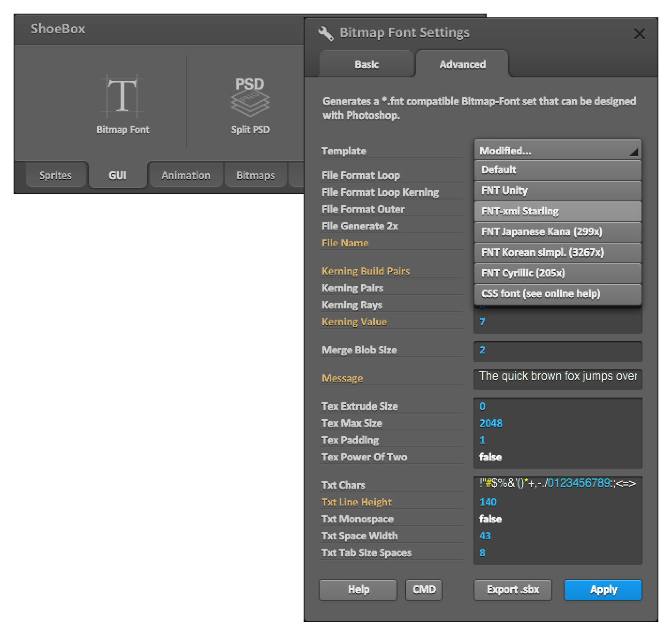672x644 pixels.
Task: Open the Animation tab in ShoeBox
Action: pos(186,175)
